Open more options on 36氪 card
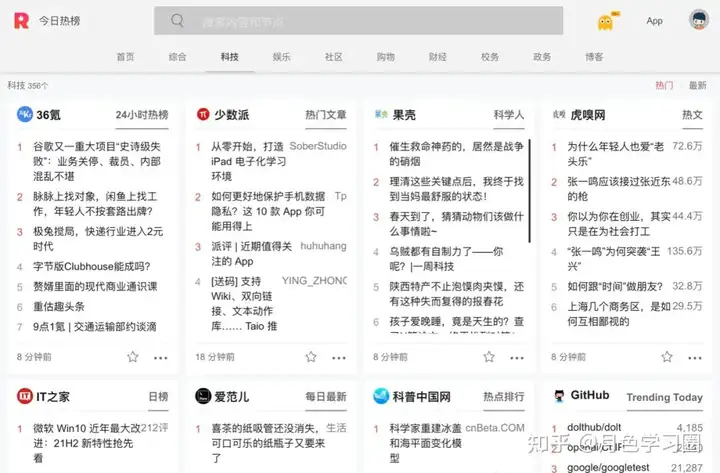 coord(161,358)
